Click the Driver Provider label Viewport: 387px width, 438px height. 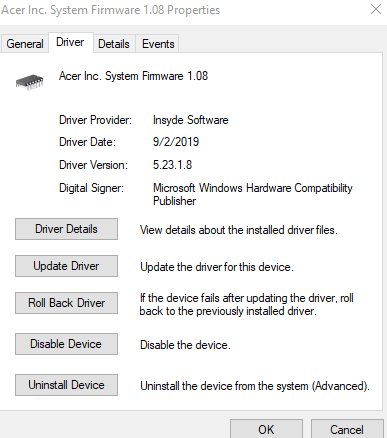coord(95,120)
